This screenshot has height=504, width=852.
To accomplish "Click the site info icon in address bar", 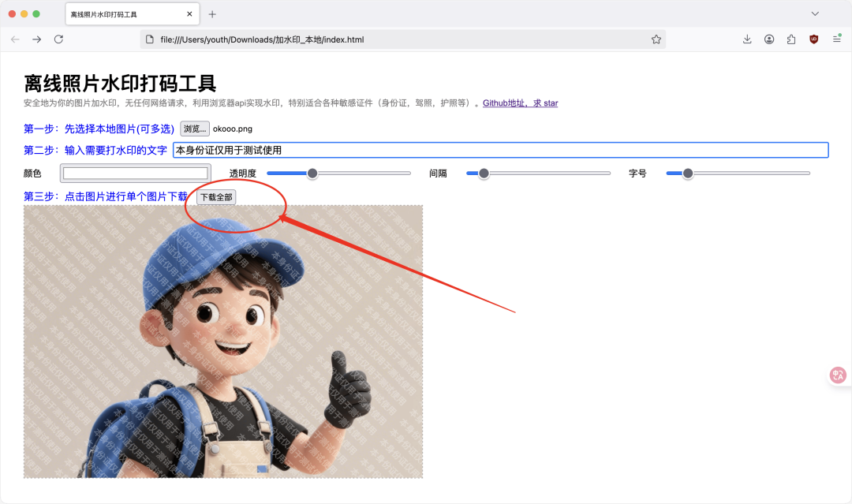I will [148, 38].
